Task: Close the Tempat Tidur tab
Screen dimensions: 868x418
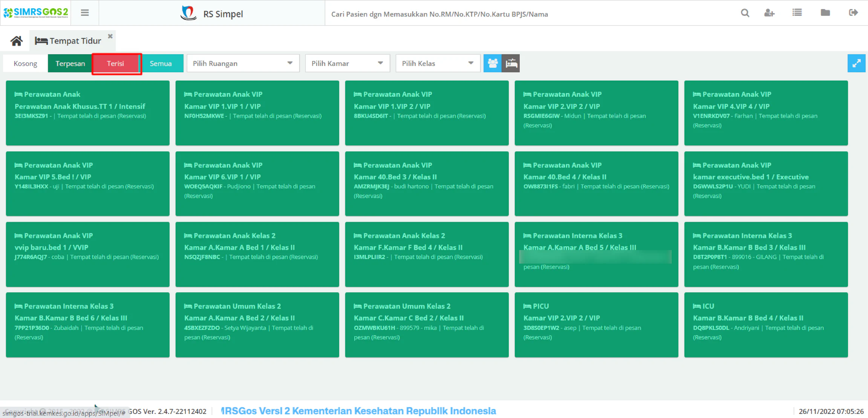Action: [x=110, y=36]
